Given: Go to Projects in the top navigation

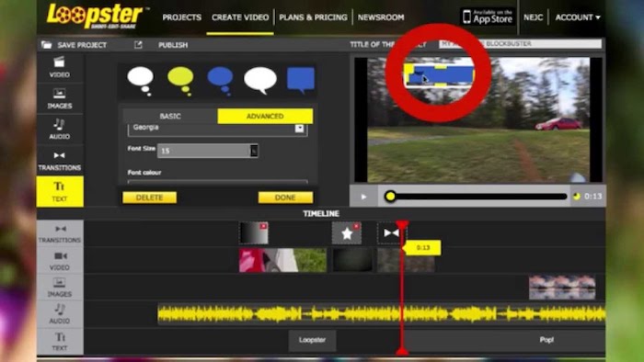Looking at the screenshot, I should pos(181,17).
